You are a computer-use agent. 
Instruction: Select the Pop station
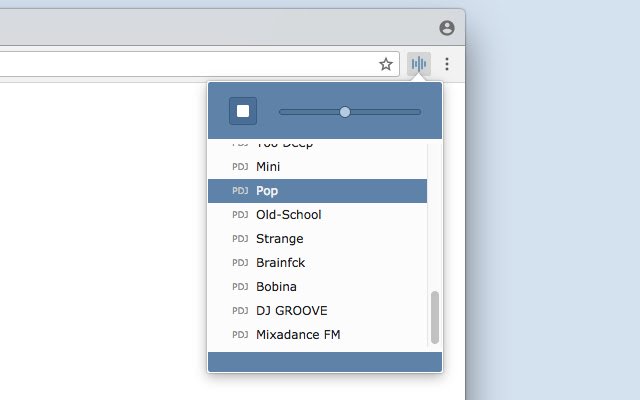318,191
